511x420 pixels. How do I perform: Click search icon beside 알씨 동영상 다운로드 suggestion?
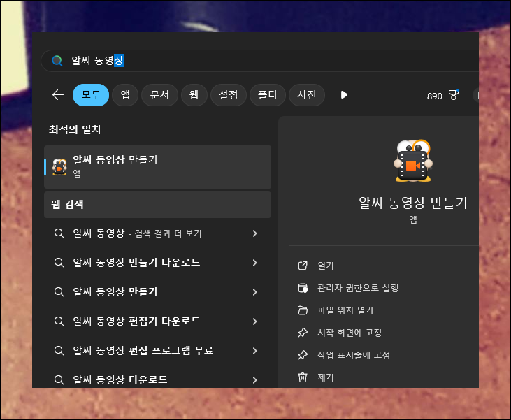coord(59,380)
